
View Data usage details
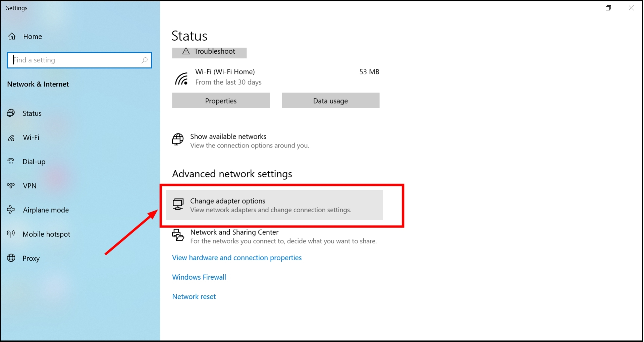pos(330,100)
